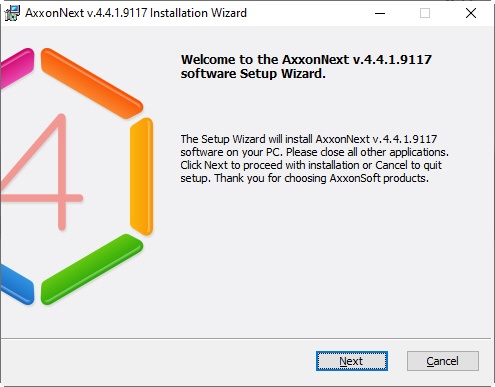
Task: Click the yellow segment of the hexagon logo
Action: (x=141, y=176)
